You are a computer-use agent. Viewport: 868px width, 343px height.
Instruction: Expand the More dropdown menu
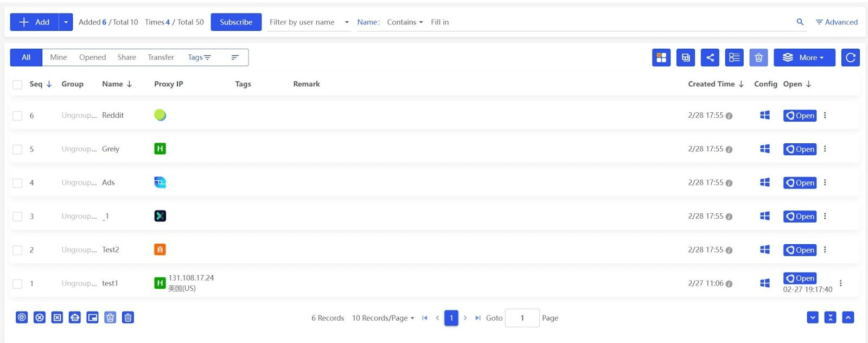[x=804, y=58]
